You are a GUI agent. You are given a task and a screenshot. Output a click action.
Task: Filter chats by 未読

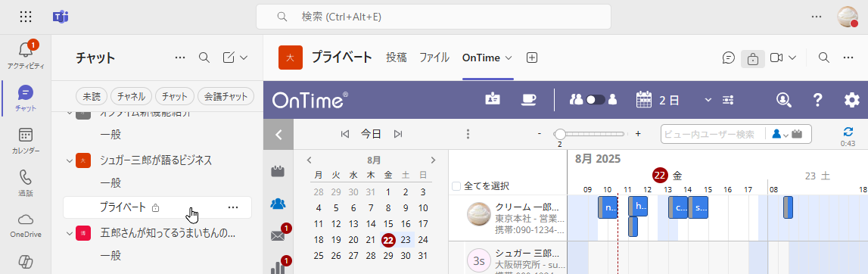click(92, 96)
